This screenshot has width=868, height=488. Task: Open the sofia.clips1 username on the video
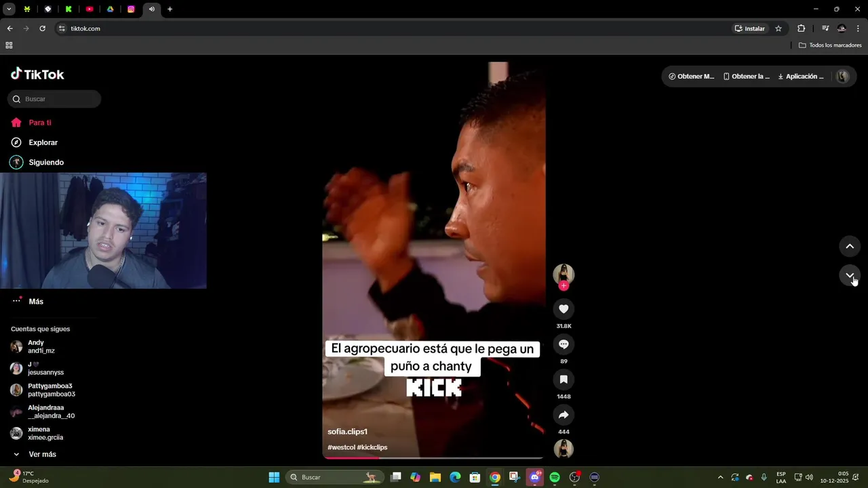pyautogui.click(x=347, y=432)
